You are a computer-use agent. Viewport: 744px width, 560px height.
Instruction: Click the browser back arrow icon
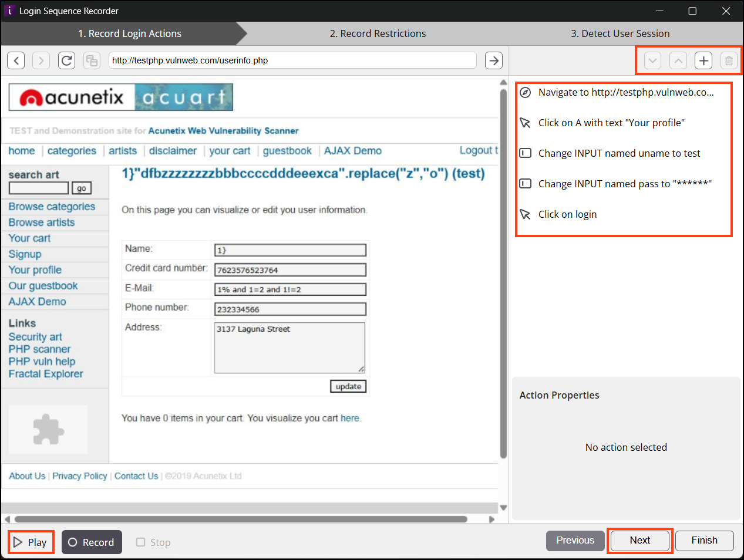(x=16, y=60)
